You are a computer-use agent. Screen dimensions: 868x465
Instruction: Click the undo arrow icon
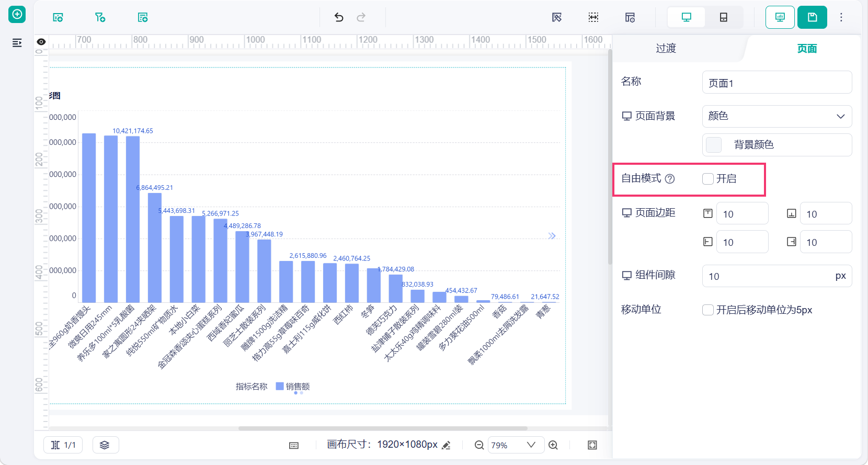click(339, 17)
